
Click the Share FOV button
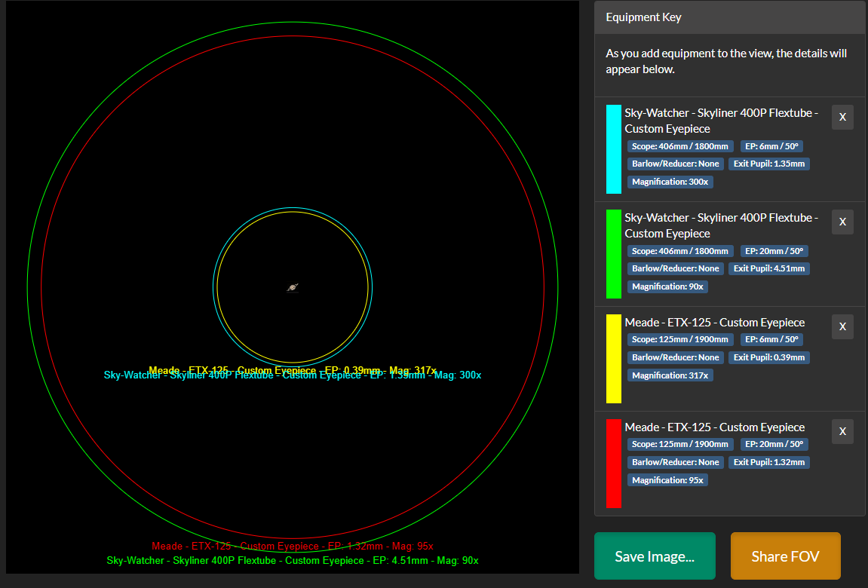pyautogui.click(x=786, y=556)
